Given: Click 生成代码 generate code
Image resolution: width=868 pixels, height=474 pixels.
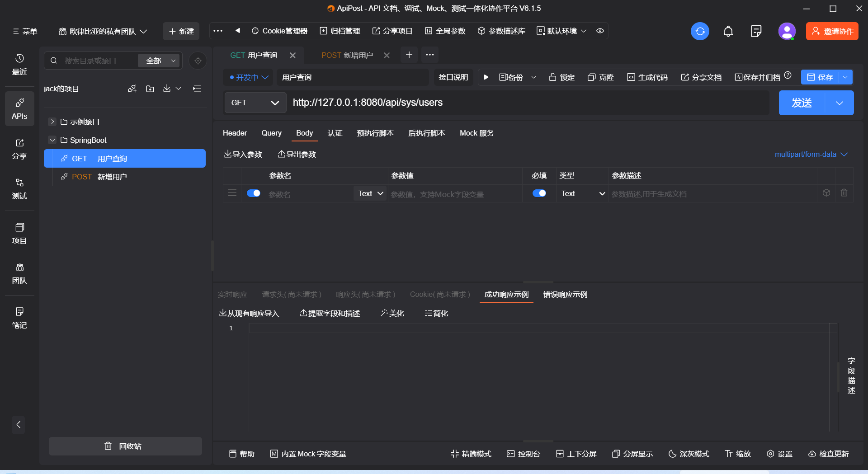Looking at the screenshot, I should click(x=647, y=77).
